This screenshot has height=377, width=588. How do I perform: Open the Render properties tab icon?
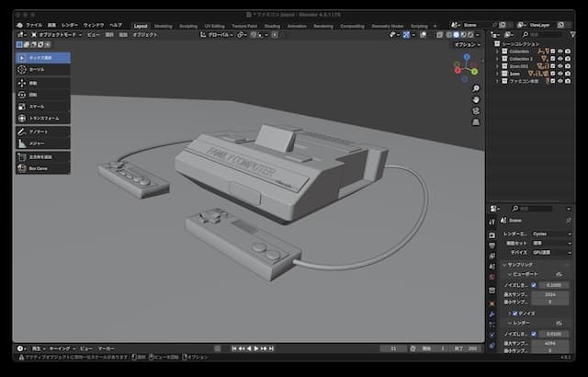tap(492, 235)
